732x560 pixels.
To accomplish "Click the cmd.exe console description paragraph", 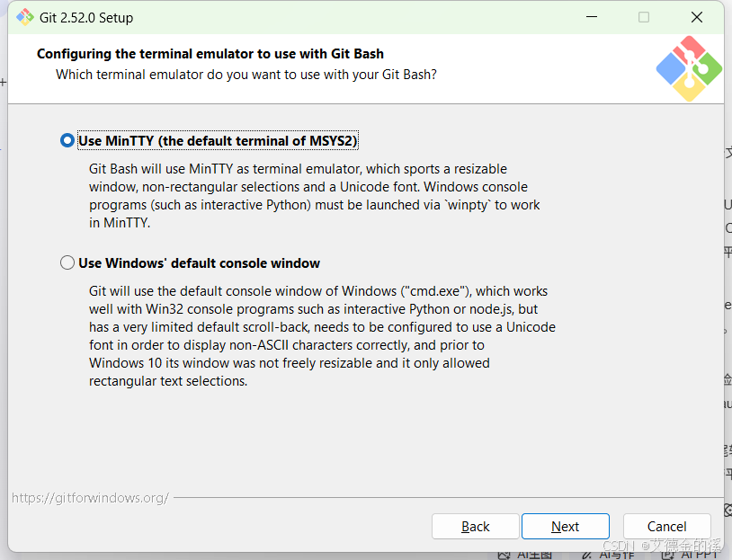I will coord(322,336).
